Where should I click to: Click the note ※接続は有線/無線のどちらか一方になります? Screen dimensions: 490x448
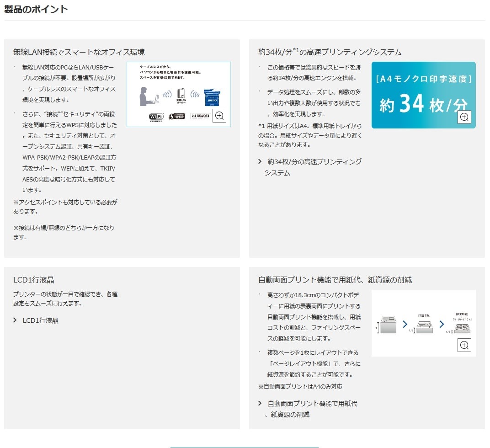[64, 232]
